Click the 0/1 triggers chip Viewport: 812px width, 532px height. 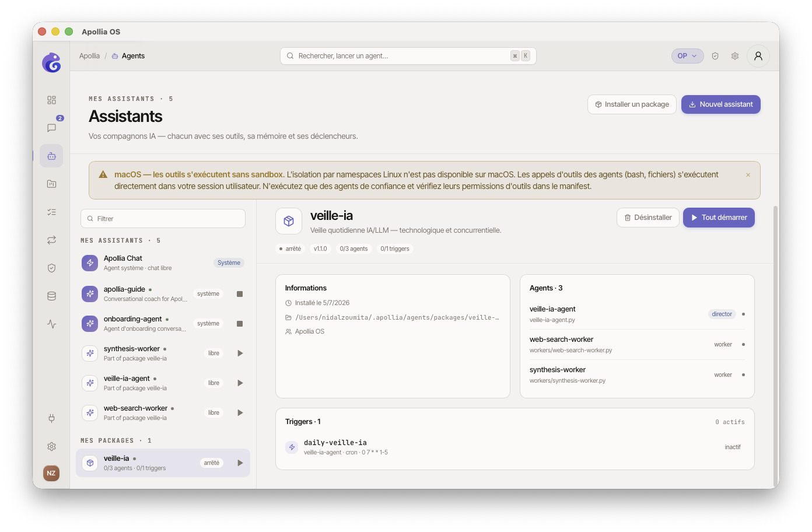[395, 249]
